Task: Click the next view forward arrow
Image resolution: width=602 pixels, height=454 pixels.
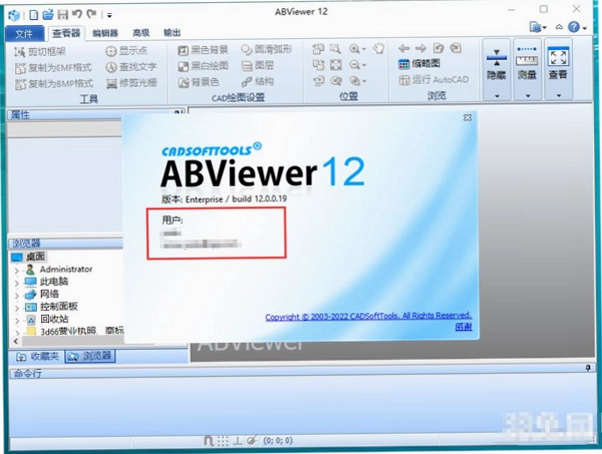Action: coord(421,48)
